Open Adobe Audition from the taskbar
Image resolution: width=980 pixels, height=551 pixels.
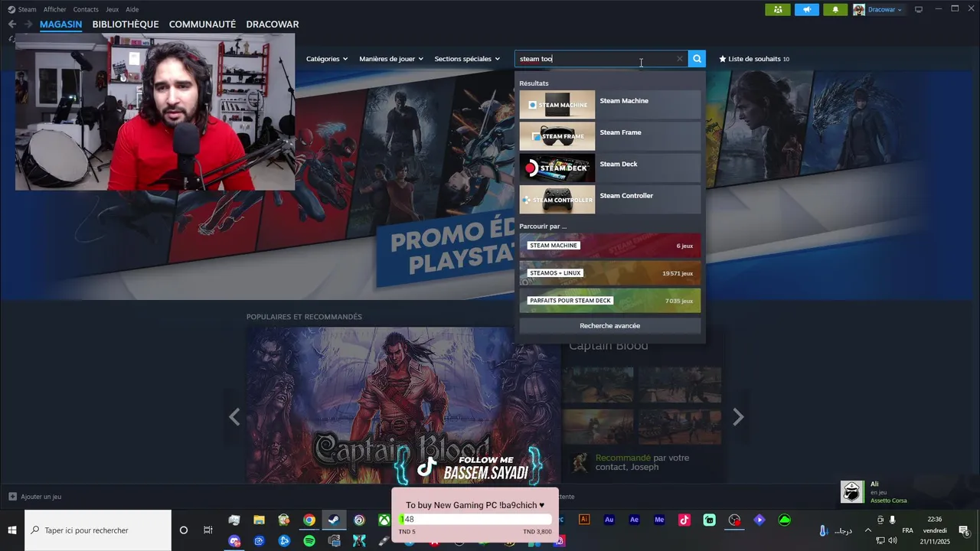[x=609, y=520]
